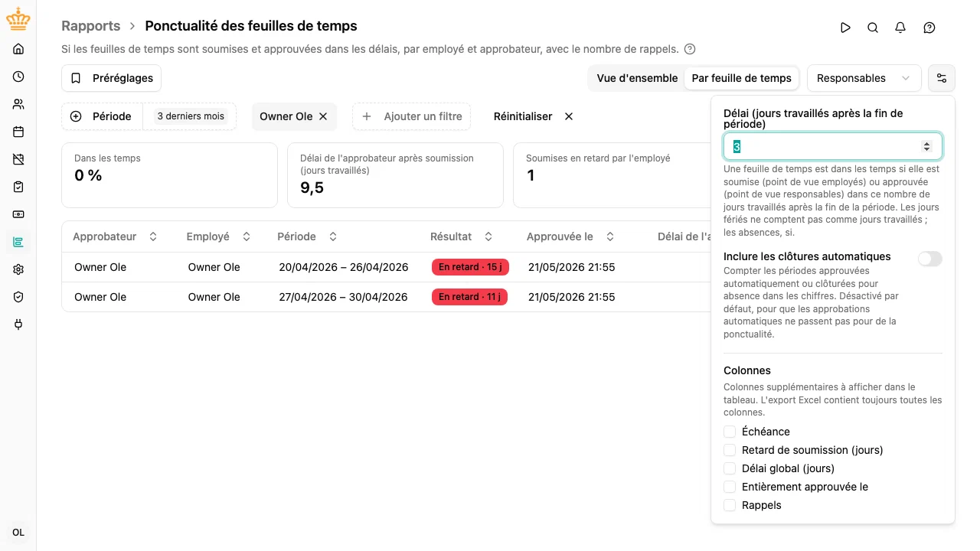Open the crossed-out calendar absence icon
Image resolution: width=980 pixels, height=551 pixels.
[18, 159]
